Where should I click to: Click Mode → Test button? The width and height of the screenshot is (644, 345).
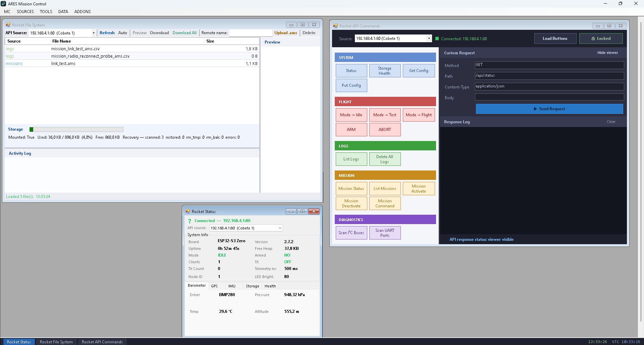coord(385,115)
